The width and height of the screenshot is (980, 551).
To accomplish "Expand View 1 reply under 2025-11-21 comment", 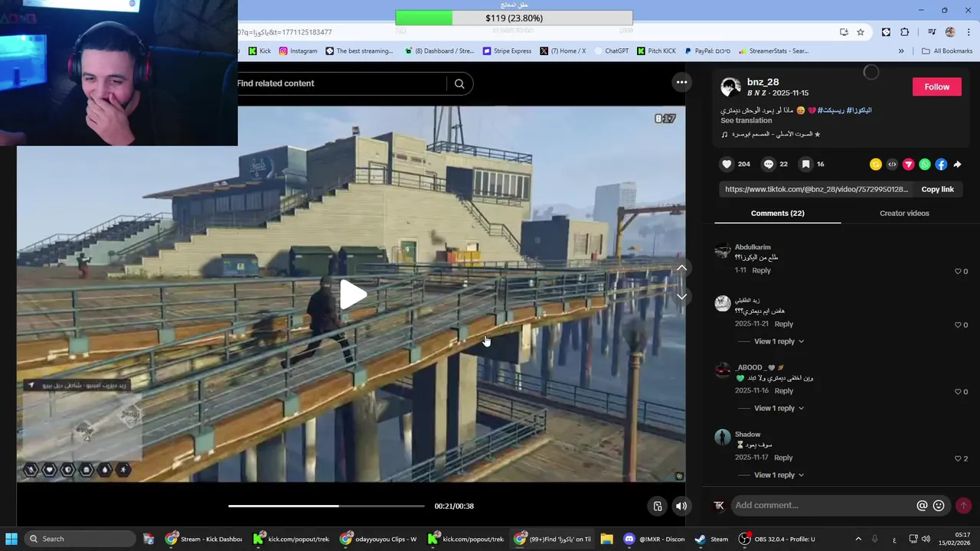I will pyautogui.click(x=779, y=341).
